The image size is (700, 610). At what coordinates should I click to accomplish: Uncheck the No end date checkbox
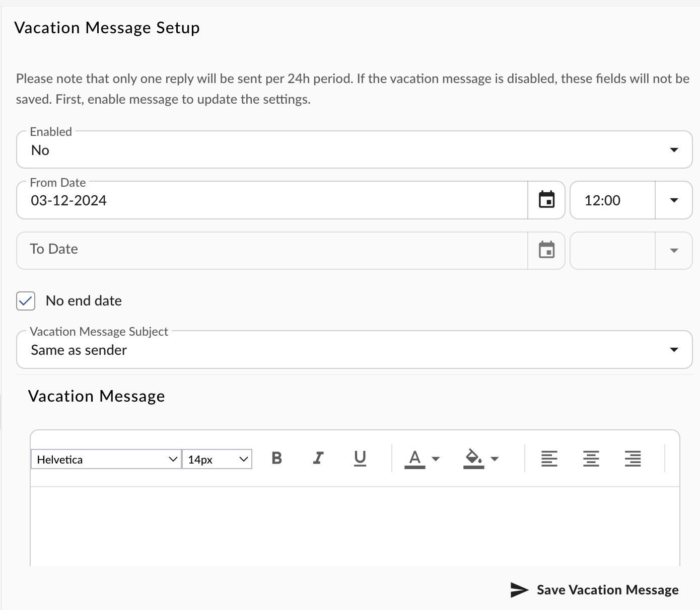click(x=25, y=300)
